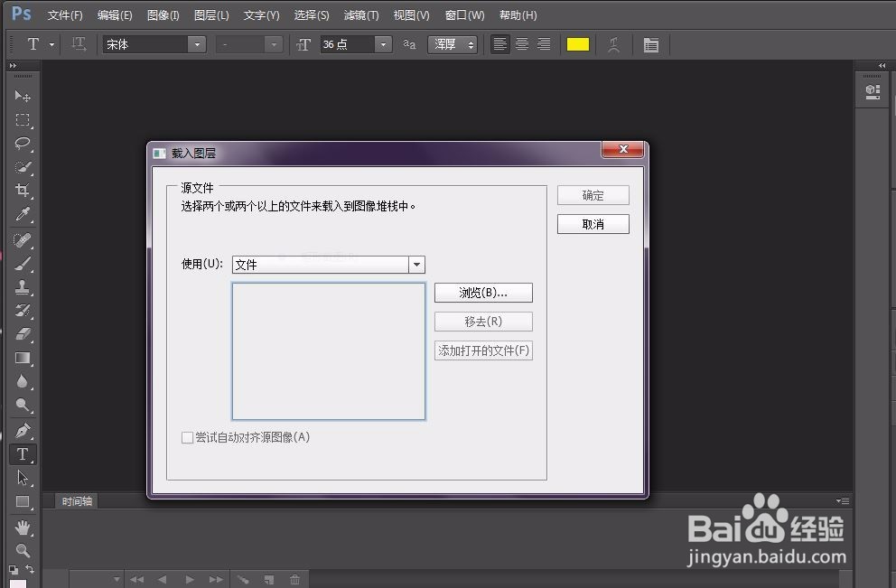Select the Crop tool
The height and width of the screenshot is (588, 896).
pyautogui.click(x=23, y=191)
